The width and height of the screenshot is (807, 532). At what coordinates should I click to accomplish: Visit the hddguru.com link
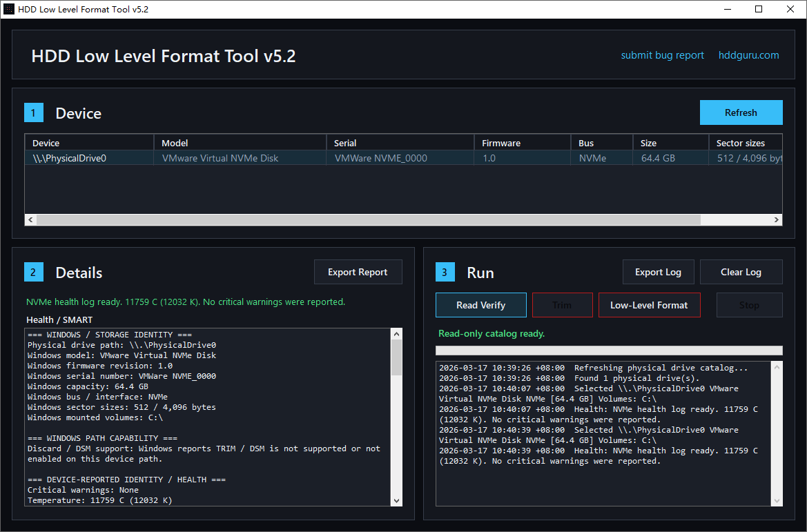(748, 55)
